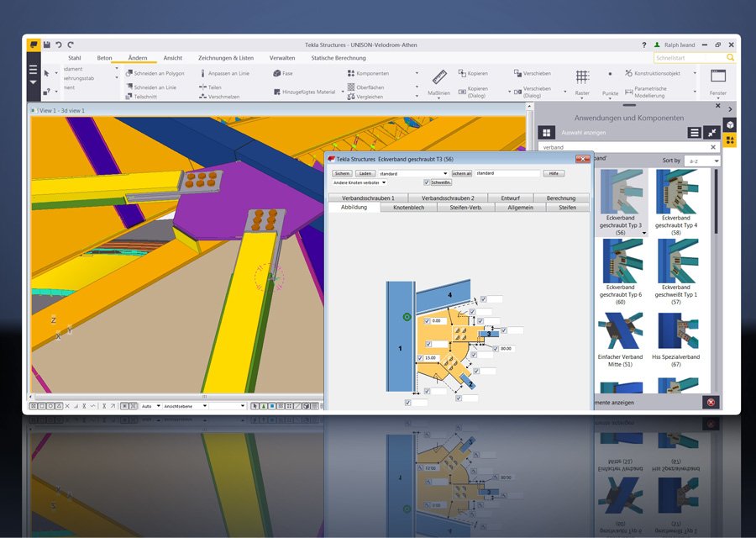Redo the last action
This screenshot has height=538, width=756.
click(71, 45)
